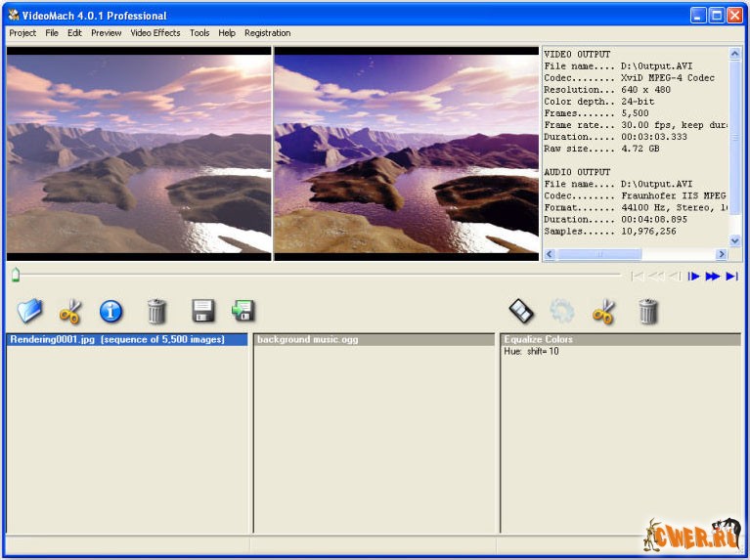Click the open file folder icon

coord(30,311)
